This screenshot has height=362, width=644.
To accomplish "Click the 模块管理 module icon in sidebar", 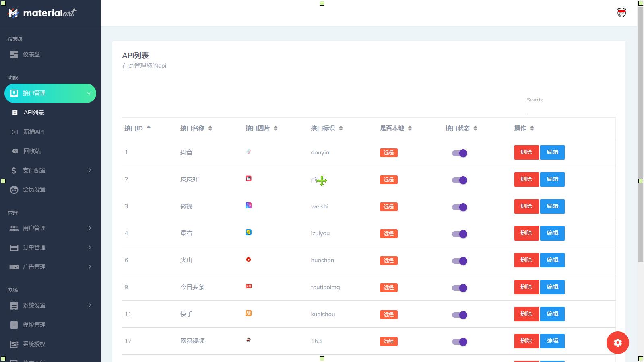I will click(14, 325).
